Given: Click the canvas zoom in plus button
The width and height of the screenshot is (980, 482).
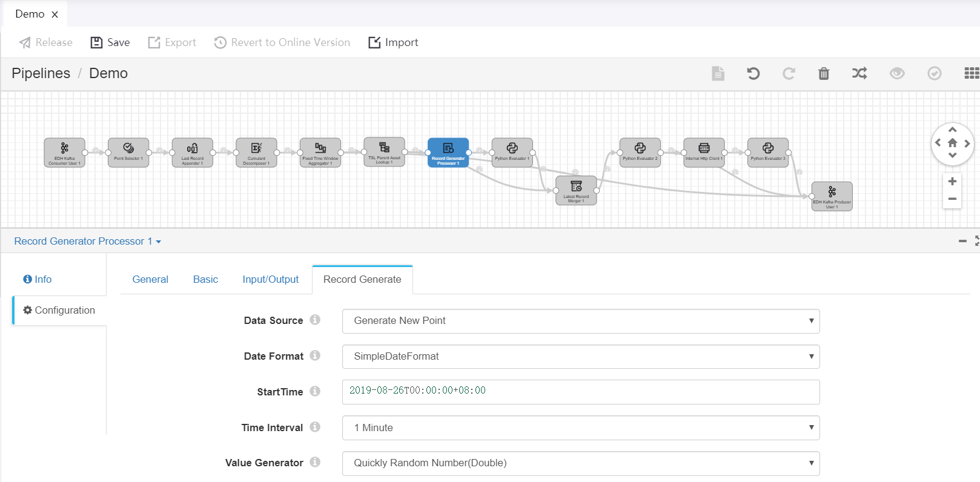Looking at the screenshot, I should [952, 182].
